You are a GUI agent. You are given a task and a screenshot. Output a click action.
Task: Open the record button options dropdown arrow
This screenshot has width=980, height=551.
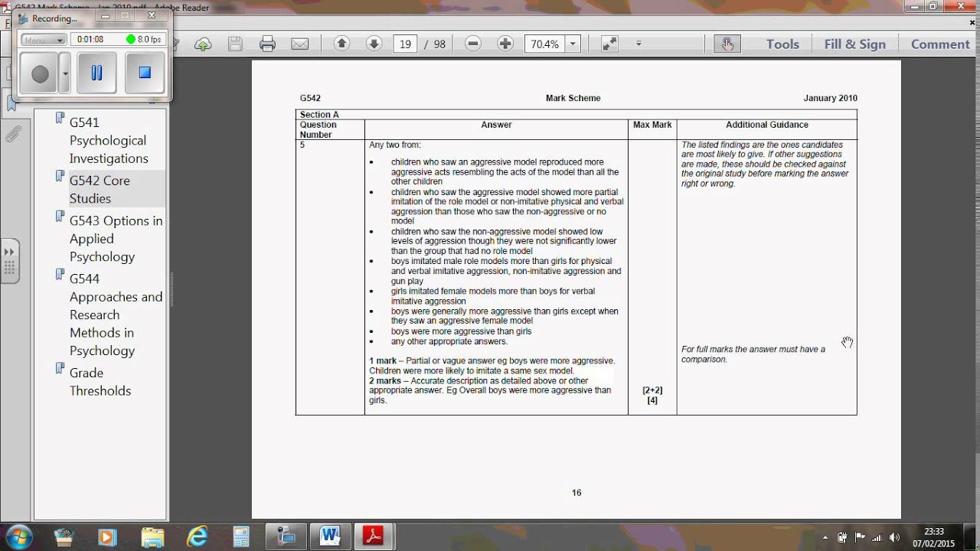pos(65,73)
